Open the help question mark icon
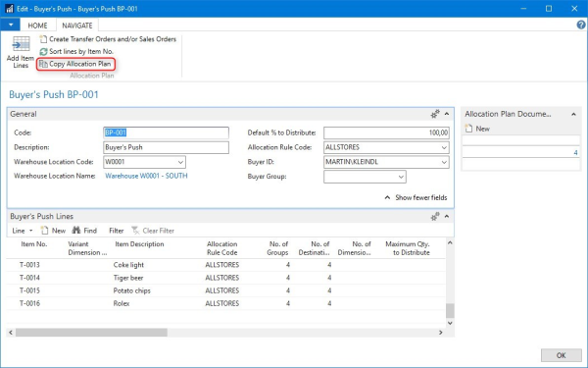588x368 pixels. [581, 25]
